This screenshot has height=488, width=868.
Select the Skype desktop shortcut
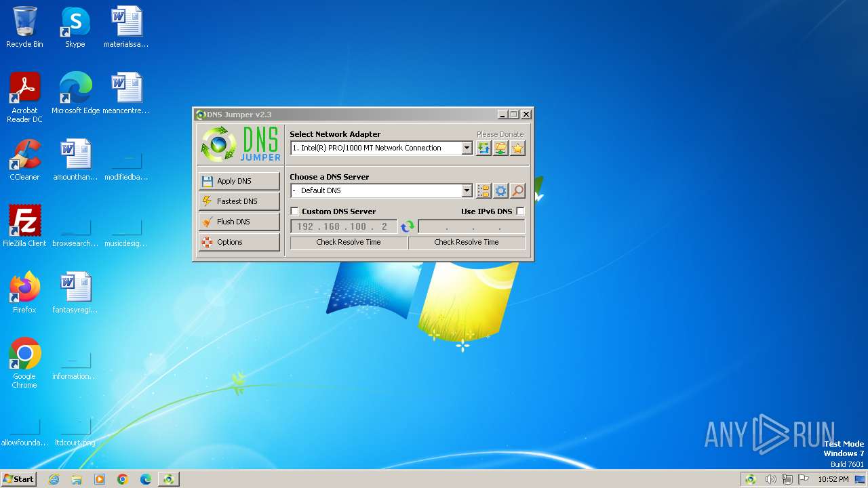(75, 27)
